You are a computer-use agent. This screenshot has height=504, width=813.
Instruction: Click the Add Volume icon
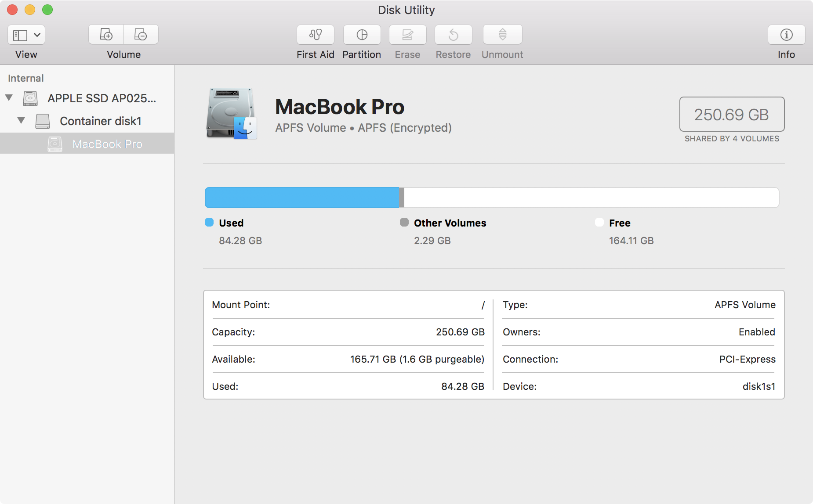pos(106,34)
